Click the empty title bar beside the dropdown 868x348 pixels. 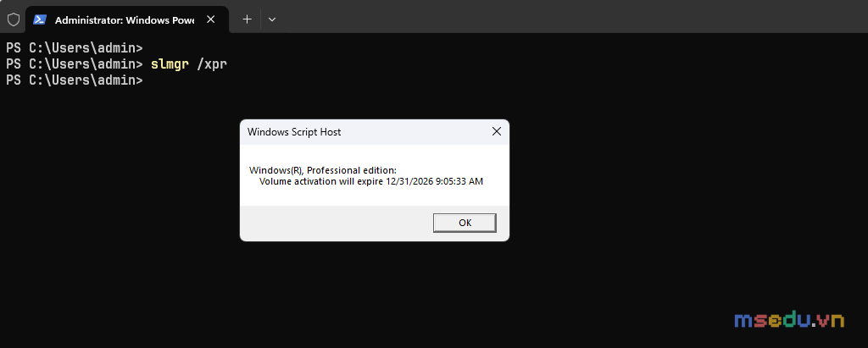coord(570,17)
